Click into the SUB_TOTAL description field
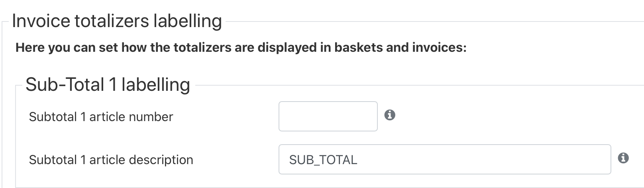The height and width of the screenshot is (188, 644). point(445,159)
